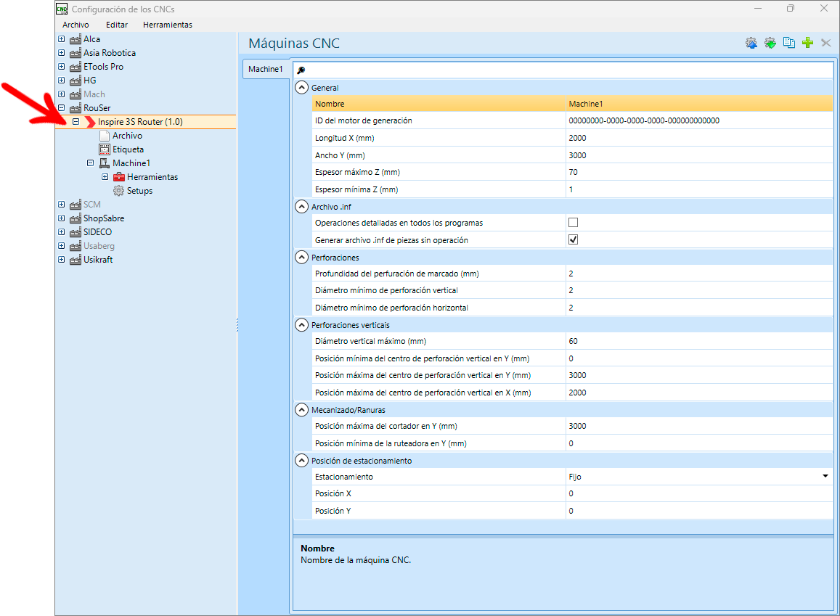Edit the 'Longitud X (mm)' value 2000
Image resolution: width=840 pixels, height=616 pixels.
tap(699, 138)
